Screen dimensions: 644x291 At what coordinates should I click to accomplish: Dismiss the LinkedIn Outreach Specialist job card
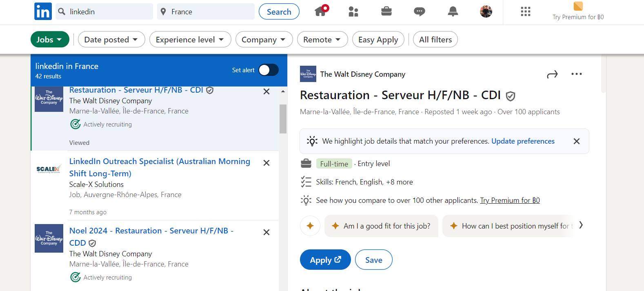pyautogui.click(x=266, y=163)
